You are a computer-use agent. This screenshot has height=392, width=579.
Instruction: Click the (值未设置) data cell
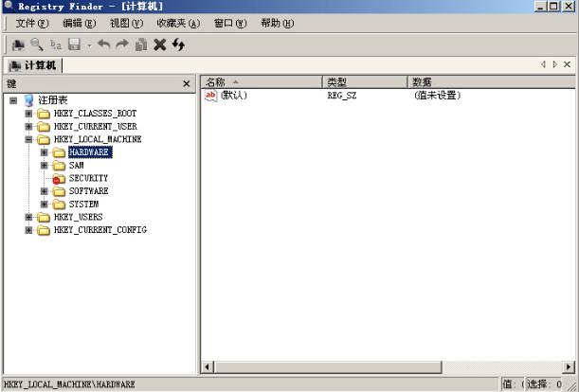(x=437, y=96)
